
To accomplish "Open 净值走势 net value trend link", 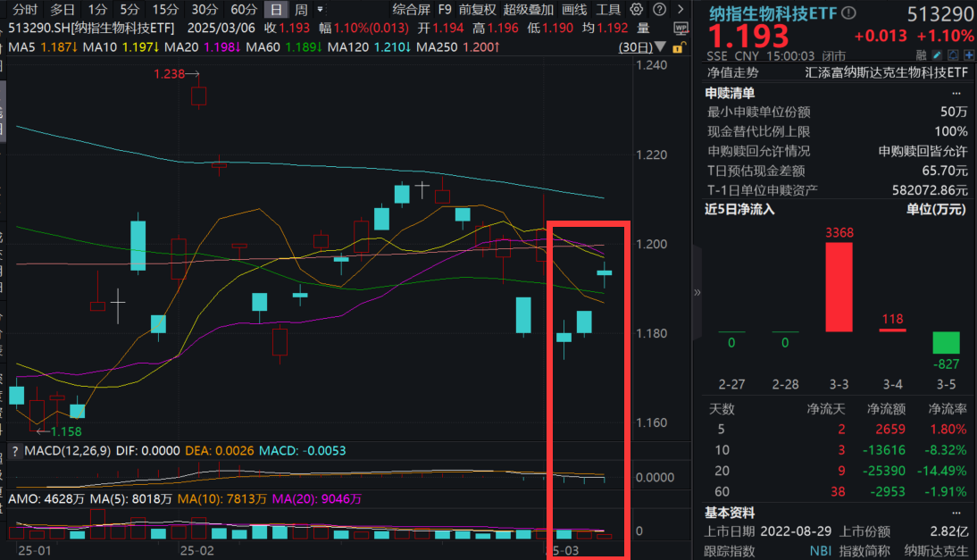I will coord(732,73).
